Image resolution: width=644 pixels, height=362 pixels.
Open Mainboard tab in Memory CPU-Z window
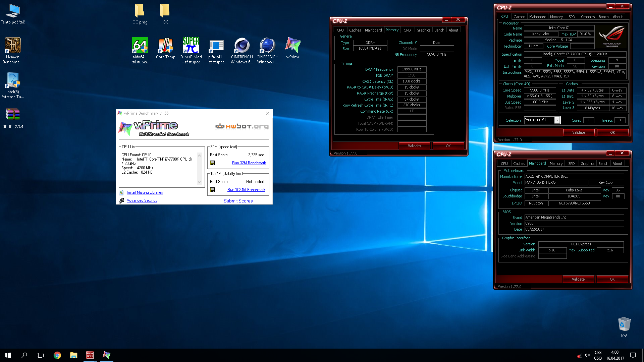(x=373, y=30)
